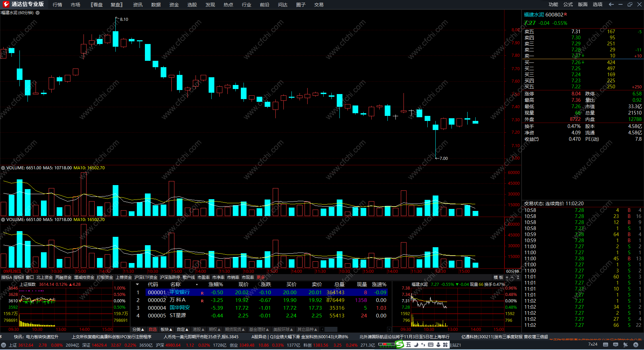Click the monitor icon in status bar right
Viewport: 644px width, 350px height.
click(x=616, y=345)
